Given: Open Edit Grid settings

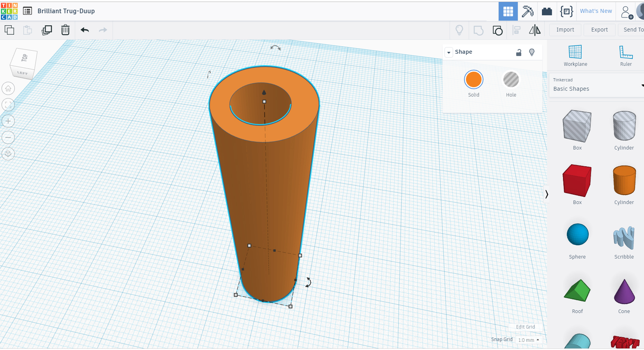Looking at the screenshot, I should tap(525, 327).
